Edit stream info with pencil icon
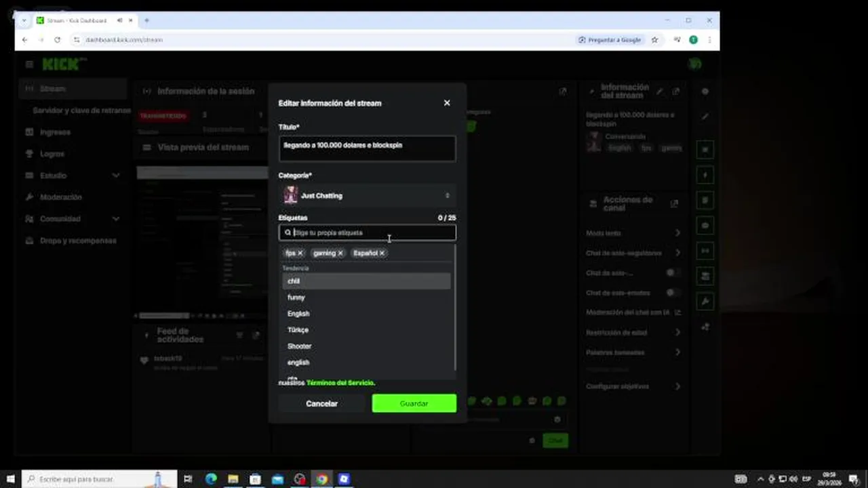 point(660,91)
